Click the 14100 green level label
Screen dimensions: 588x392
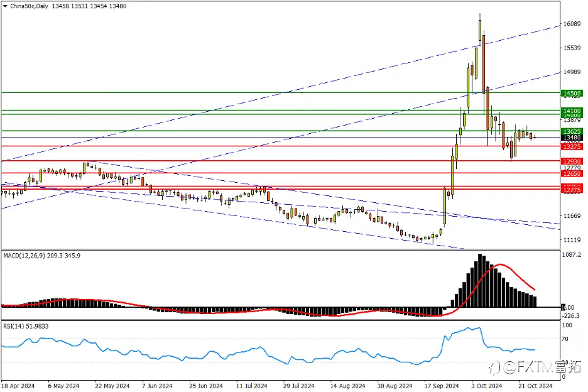tap(572, 111)
